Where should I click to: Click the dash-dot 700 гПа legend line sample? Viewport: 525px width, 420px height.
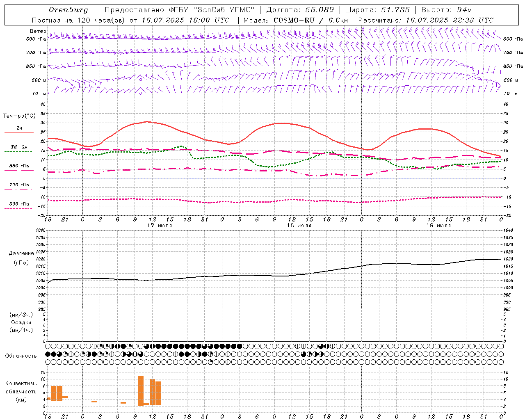(19, 190)
